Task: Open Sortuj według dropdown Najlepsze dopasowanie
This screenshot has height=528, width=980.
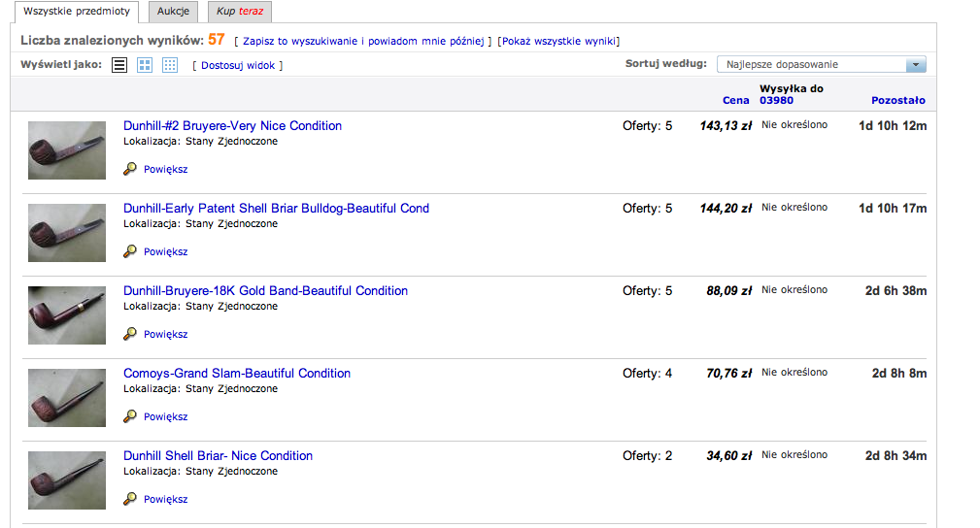Action: point(822,64)
